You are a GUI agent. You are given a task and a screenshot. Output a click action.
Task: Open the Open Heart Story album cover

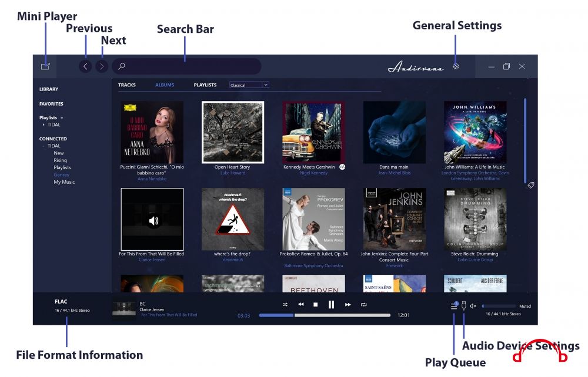[x=233, y=132]
